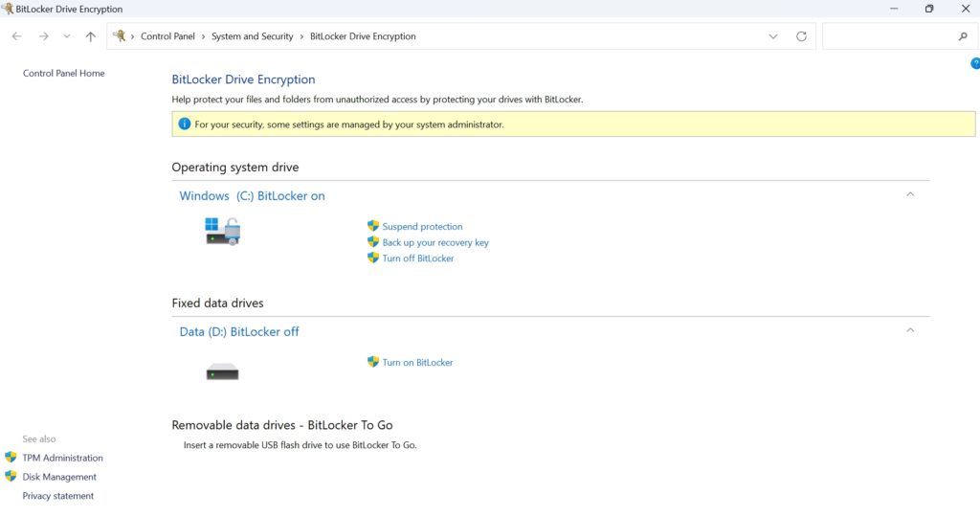Click the Data D: drive icon
This screenshot has height=517, width=980.
tap(223, 371)
